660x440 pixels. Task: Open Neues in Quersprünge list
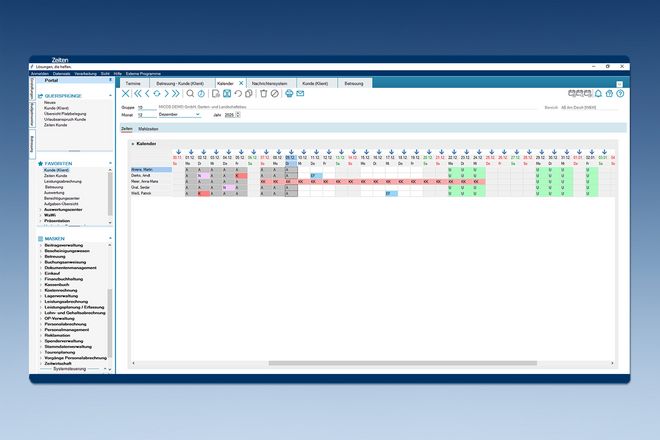[x=50, y=103]
